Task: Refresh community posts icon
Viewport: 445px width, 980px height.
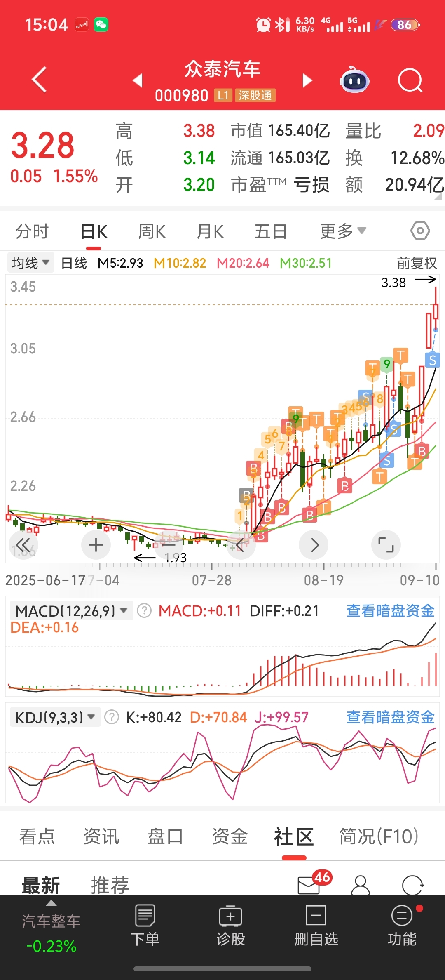Action: 413,885
